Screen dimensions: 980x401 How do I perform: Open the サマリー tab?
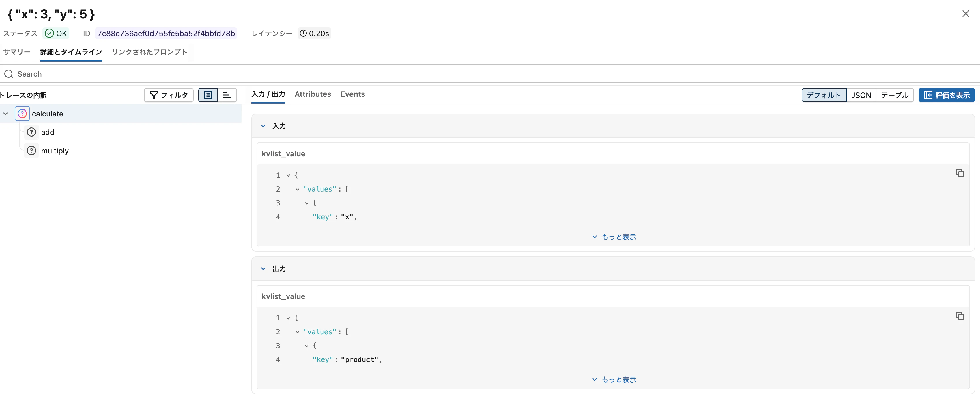point(17,52)
